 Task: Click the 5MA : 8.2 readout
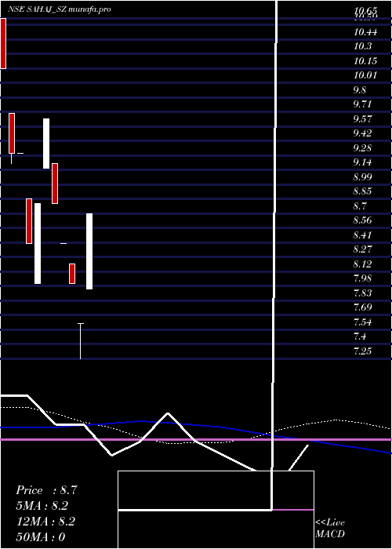(42, 506)
